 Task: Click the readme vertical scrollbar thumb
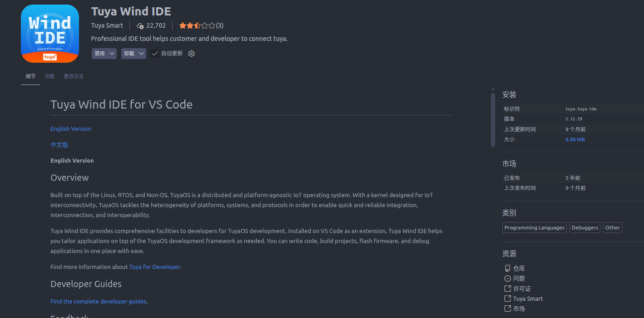[493, 120]
